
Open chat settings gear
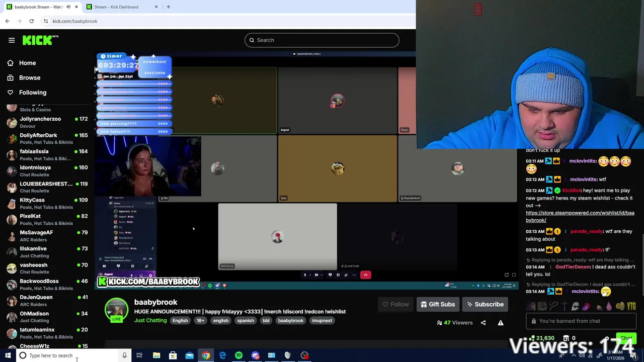[607, 338]
